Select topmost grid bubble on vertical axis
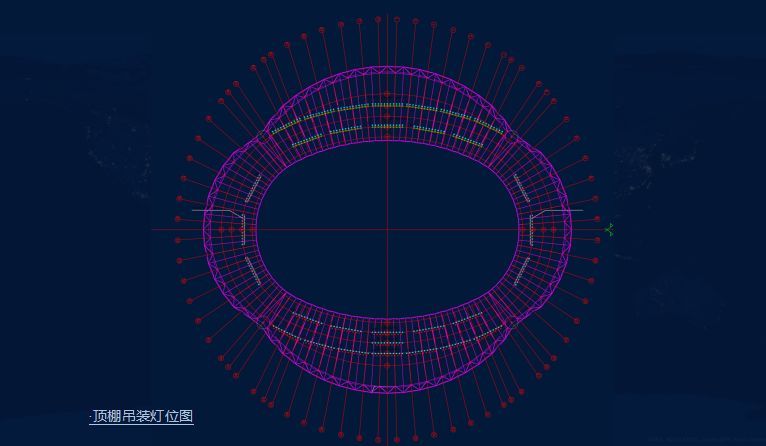This screenshot has height=446, width=766. point(378,19)
